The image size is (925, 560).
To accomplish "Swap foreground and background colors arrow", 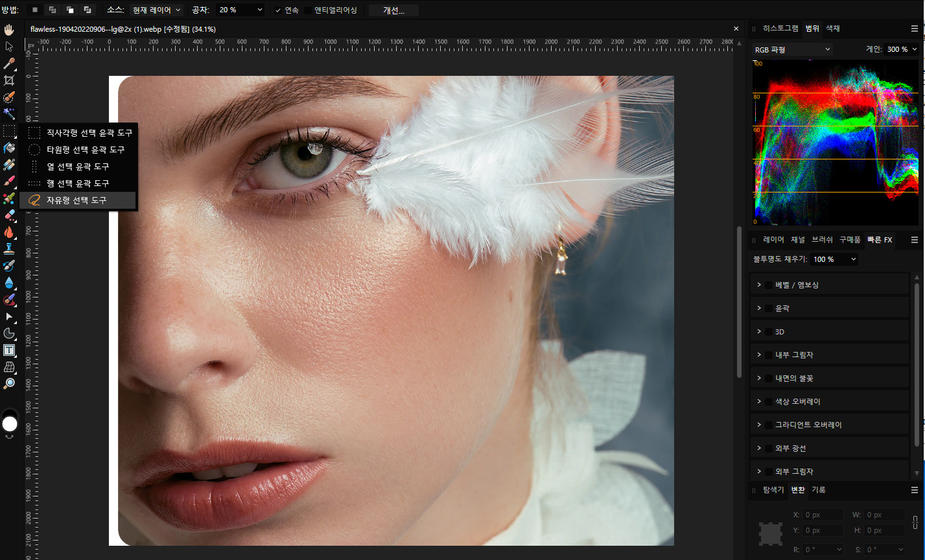I will (9, 437).
